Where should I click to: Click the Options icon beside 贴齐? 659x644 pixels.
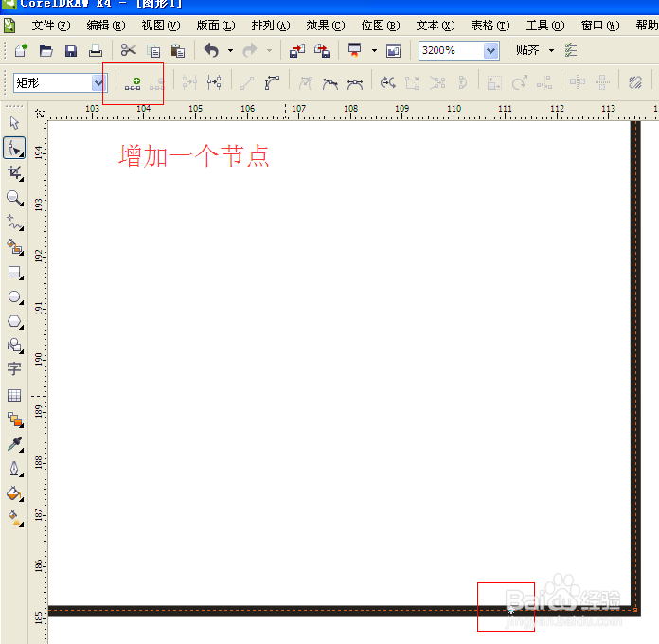pos(571,50)
